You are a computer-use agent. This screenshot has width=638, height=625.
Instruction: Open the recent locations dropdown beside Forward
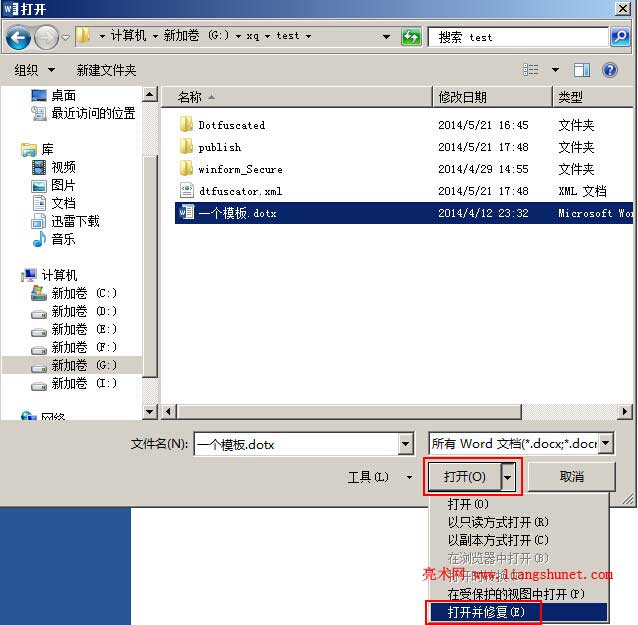[66, 37]
